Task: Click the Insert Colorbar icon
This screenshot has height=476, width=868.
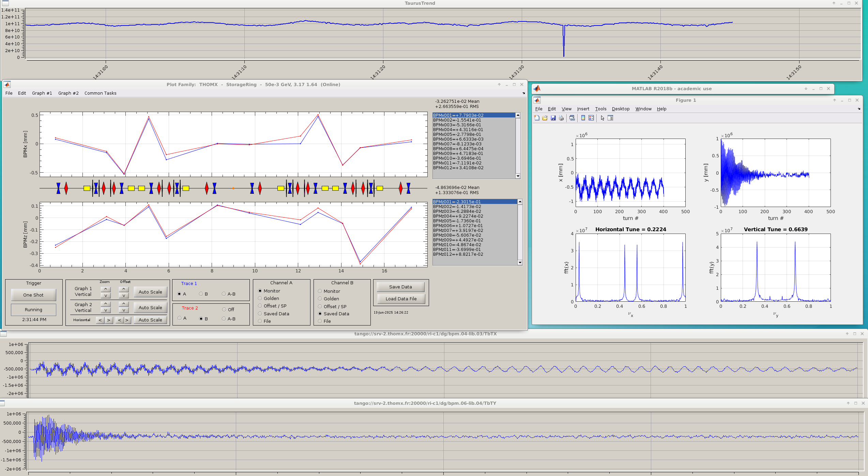Action: click(583, 118)
